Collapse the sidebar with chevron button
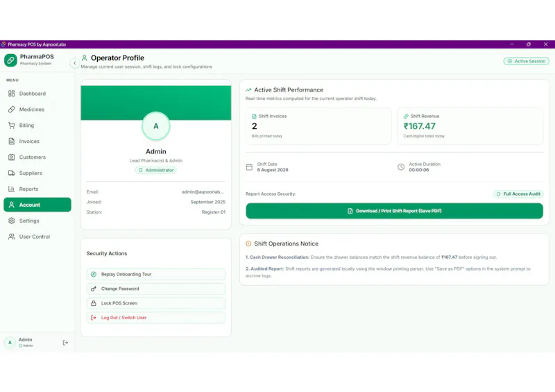This screenshot has width=555, height=392. click(74, 63)
